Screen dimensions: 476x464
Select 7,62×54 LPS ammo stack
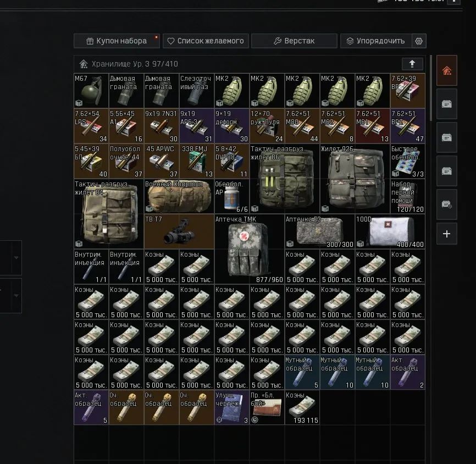[x=91, y=126]
